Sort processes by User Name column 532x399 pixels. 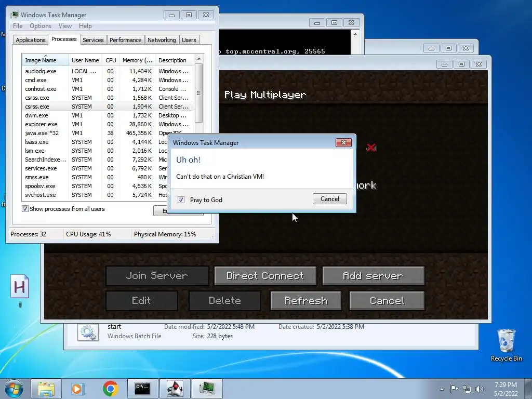click(x=86, y=60)
